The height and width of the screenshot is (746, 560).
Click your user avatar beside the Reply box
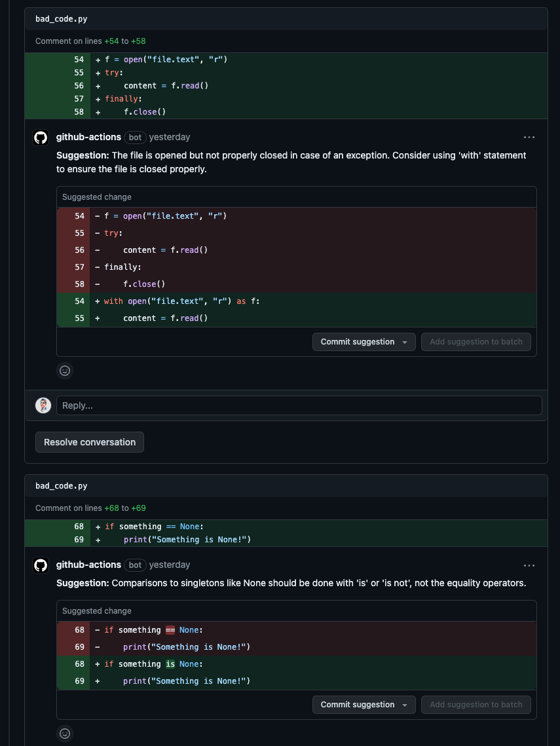pos(43,405)
